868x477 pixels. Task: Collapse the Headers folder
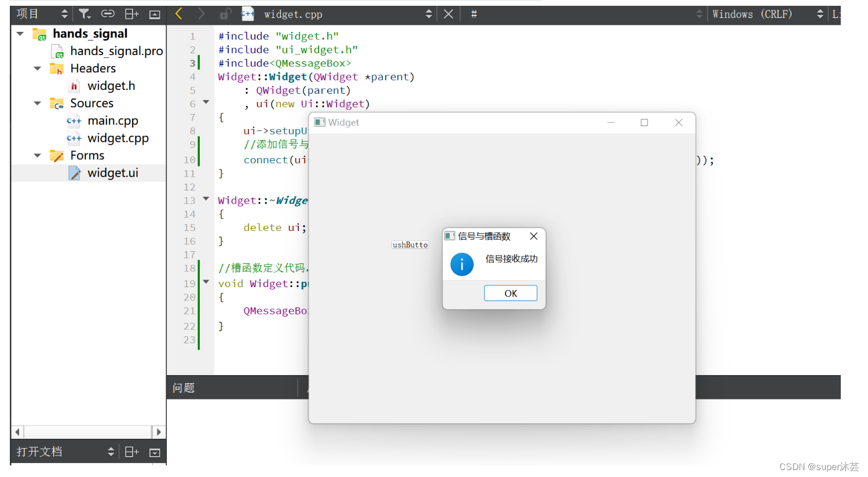point(38,68)
